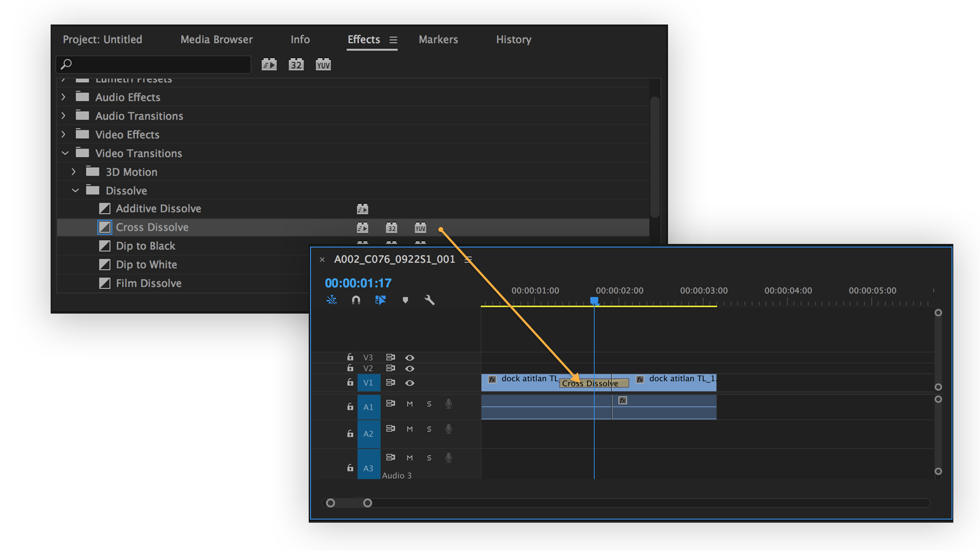This screenshot has width=980, height=551.
Task: Solo audio track A1
Action: tap(429, 403)
